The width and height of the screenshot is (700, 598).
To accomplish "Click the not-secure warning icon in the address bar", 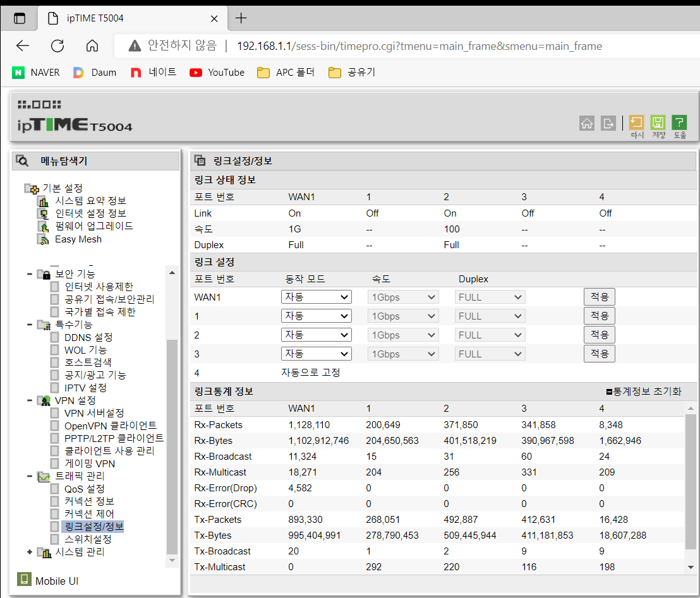I will click(x=135, y=45).
